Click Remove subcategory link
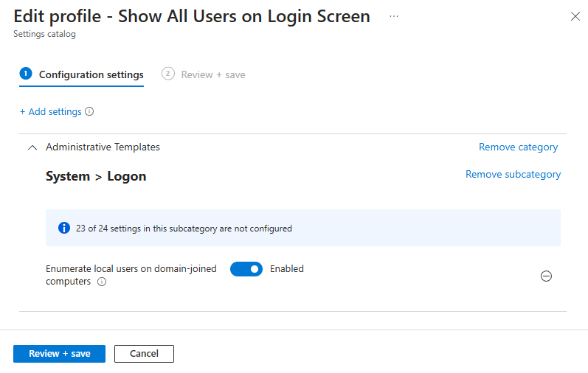The height and width of the screenshot is (373, 588). 513,175
